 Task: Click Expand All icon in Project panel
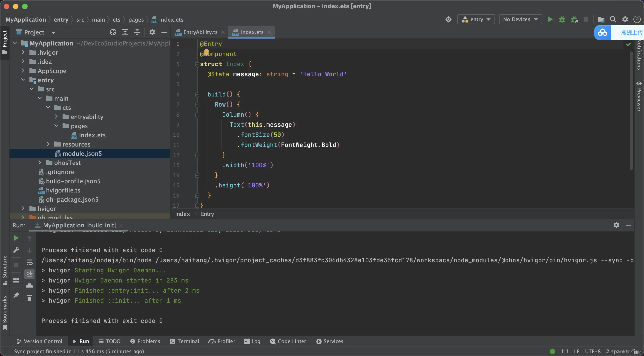coord(125,32)
